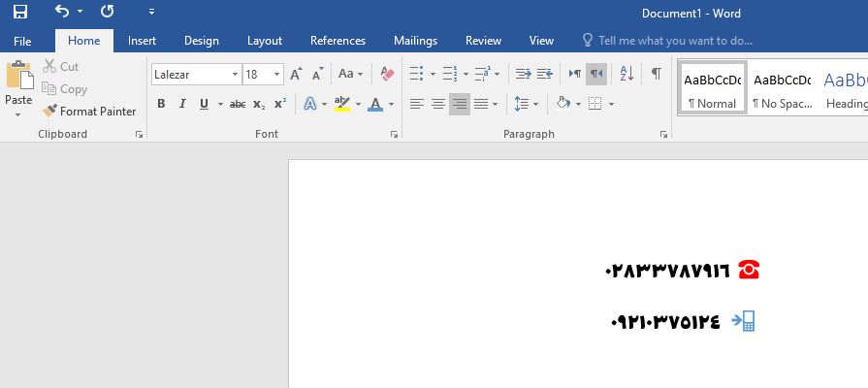The height and width of the screenshot is (388, 868).
Task: Show or hide paragraph marks
Action: pyautogui.click(x=656, y=74)
